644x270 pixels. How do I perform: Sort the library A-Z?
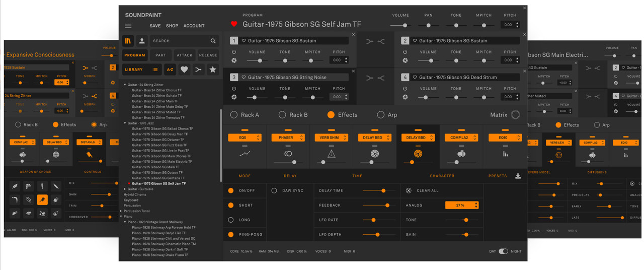point(170,70)
